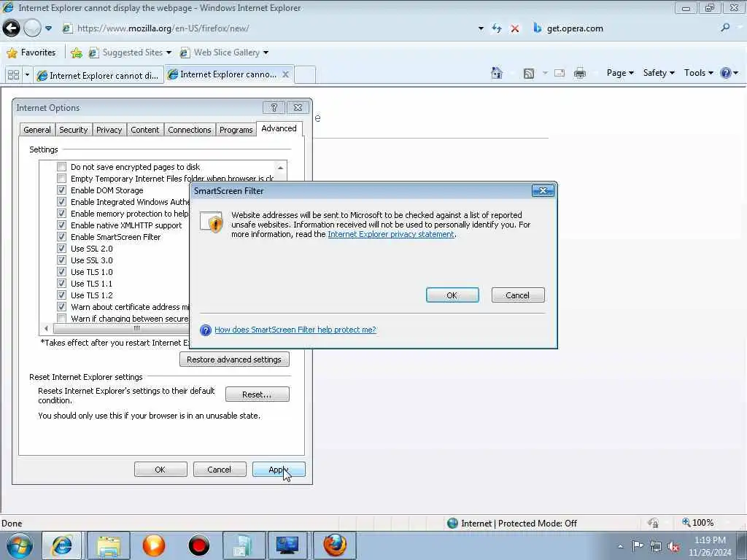This screenshot has height=560, width=747.
Task: Open Web Slice Gallery dropdown
Action: pos(225,52)
